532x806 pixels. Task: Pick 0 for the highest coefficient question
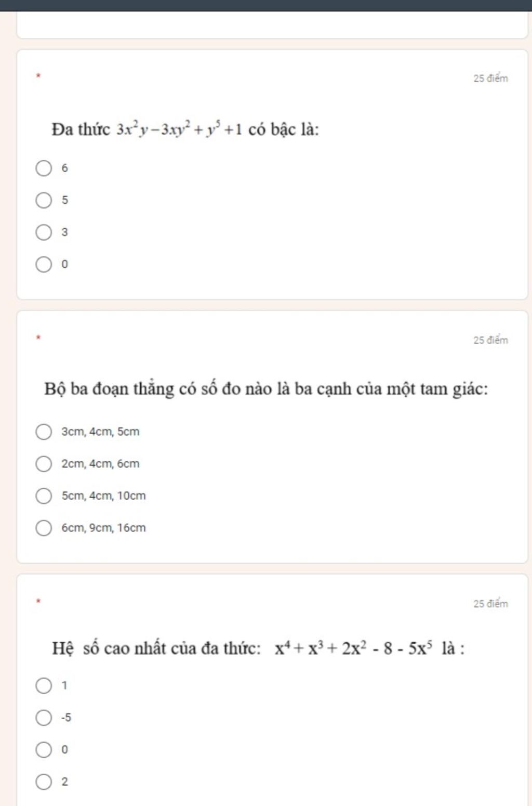[x=44, y=750]
